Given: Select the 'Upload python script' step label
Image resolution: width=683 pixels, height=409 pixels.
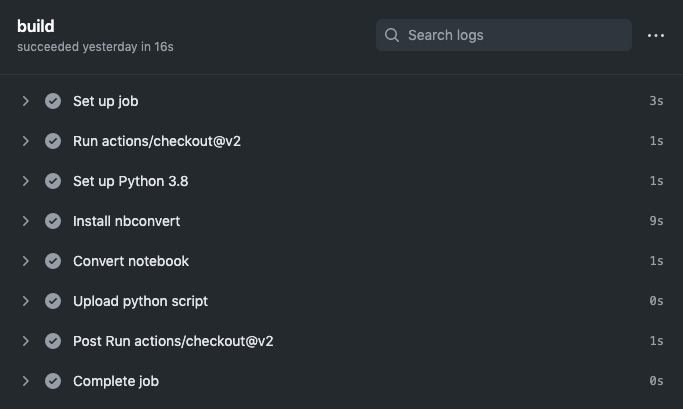Looking at the screenshot, I should [140, 301].
